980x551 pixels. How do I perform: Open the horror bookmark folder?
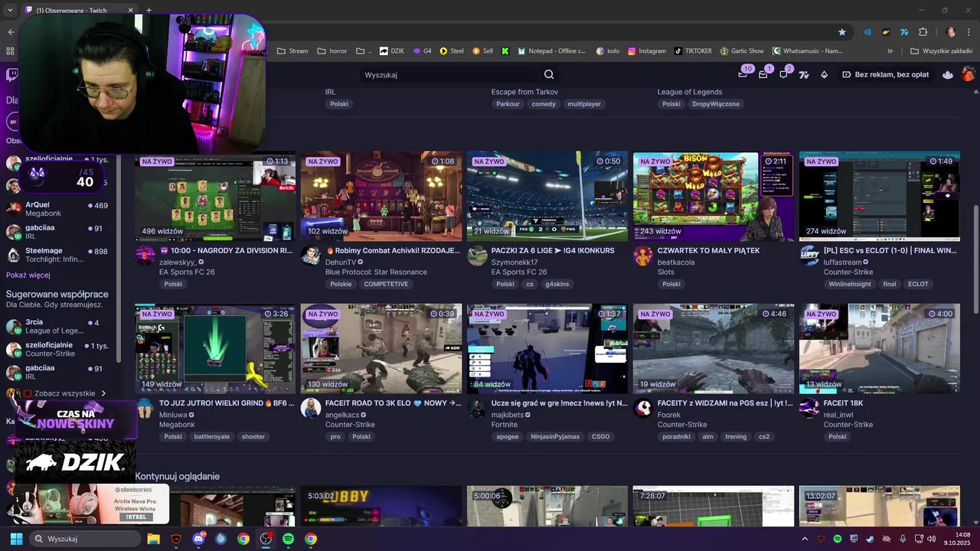click(x=332, y=51)
